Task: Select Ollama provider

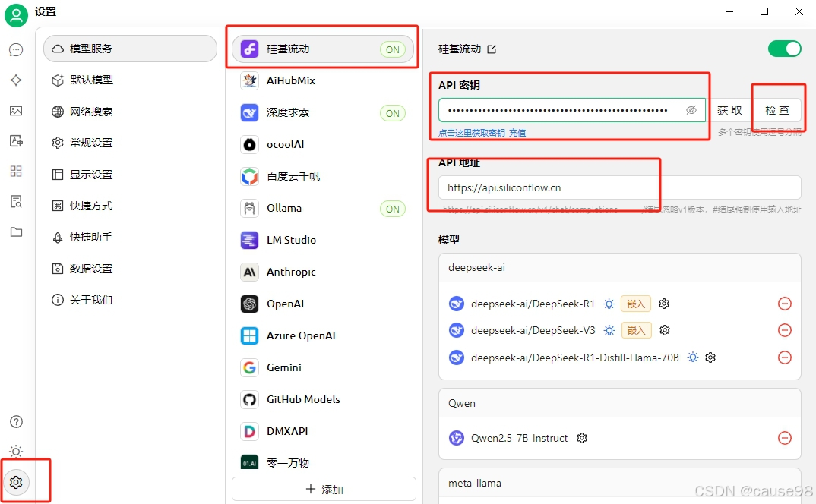Action: click(323, 208)
